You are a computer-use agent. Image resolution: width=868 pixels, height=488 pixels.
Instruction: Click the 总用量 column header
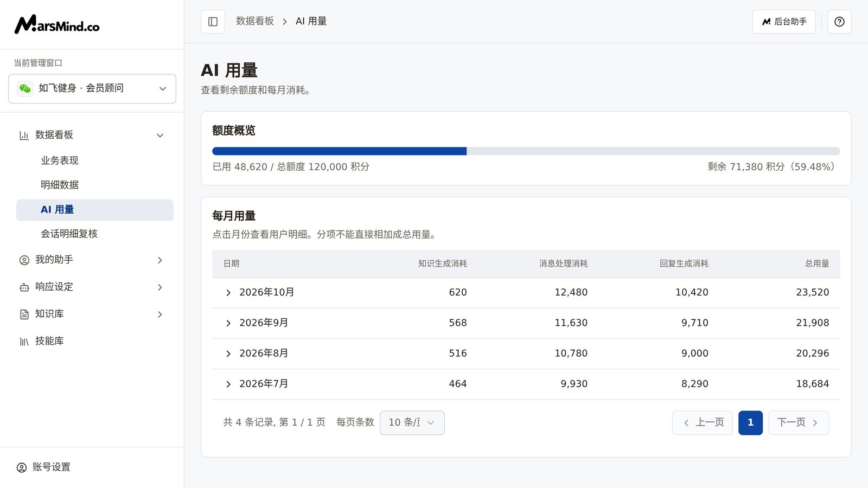[x=817, y=264]
